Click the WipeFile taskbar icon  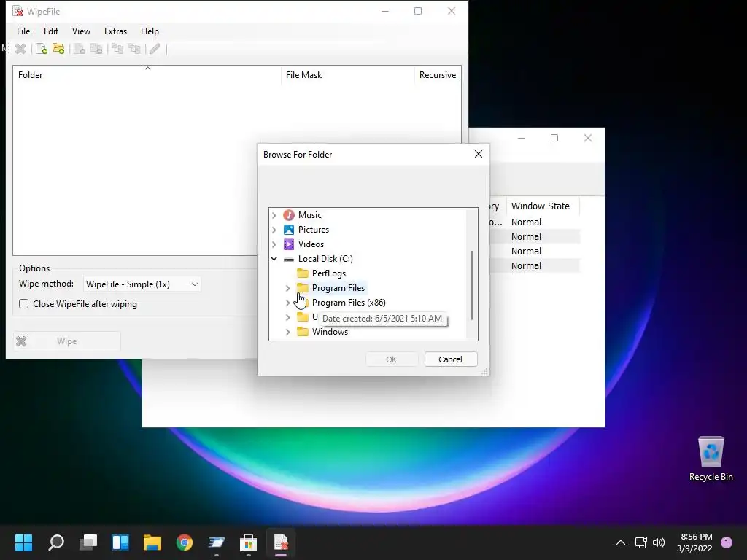click(281, 542)
